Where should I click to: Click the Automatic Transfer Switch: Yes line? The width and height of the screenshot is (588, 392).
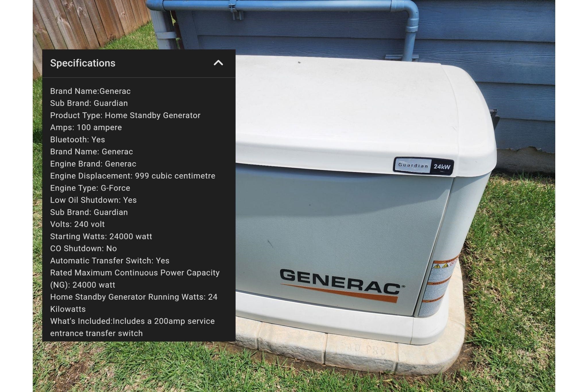(110, 261)
